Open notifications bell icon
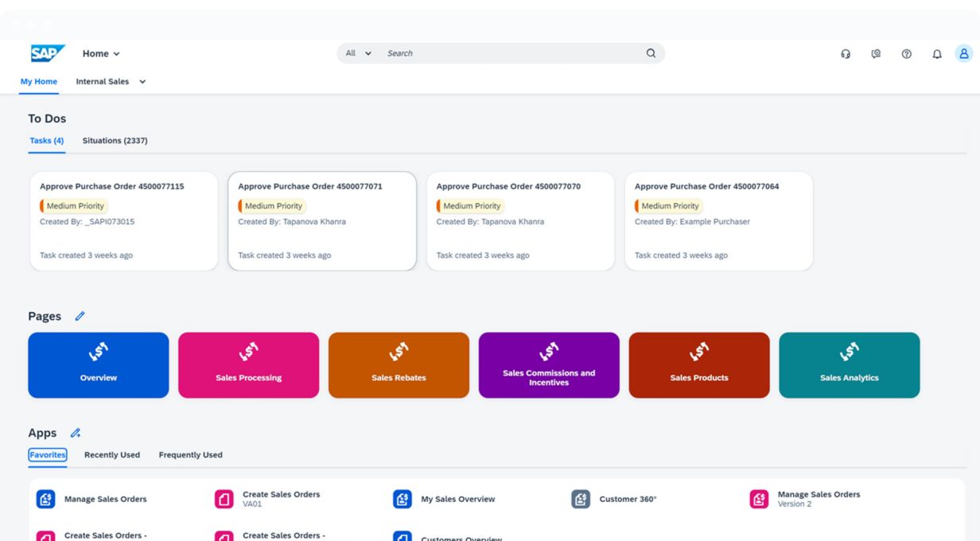Image resolution: width=980 pixels, height=541 pixels. click(937, 54)
